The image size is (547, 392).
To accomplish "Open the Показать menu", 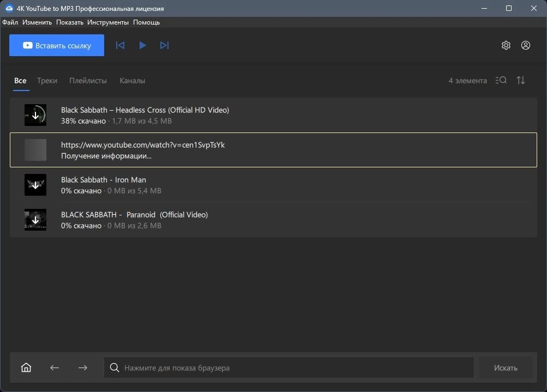I will [x=70, y=22].
